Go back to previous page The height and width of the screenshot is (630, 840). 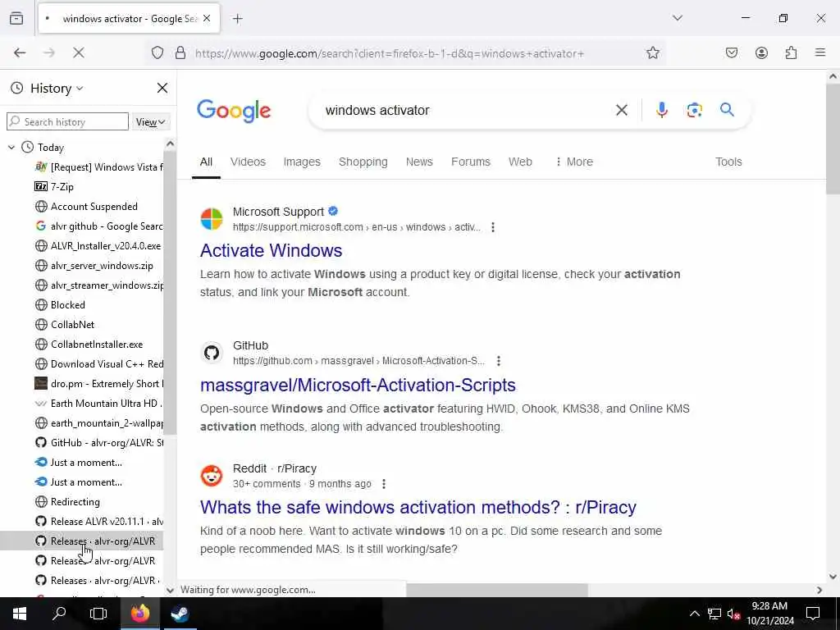[x=20, y=52]
